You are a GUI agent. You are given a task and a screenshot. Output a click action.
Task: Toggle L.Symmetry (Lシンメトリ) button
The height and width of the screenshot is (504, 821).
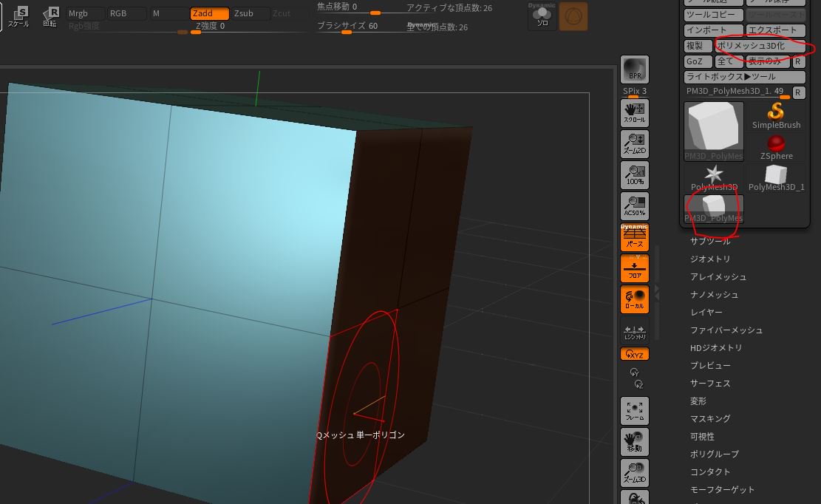pos(635,331)
